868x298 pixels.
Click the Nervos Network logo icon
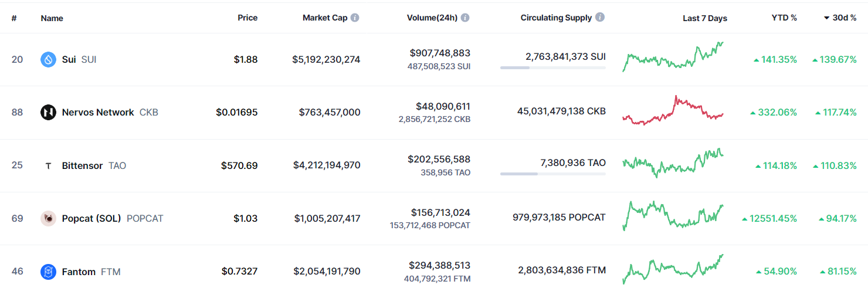click(x=48, y=112)
